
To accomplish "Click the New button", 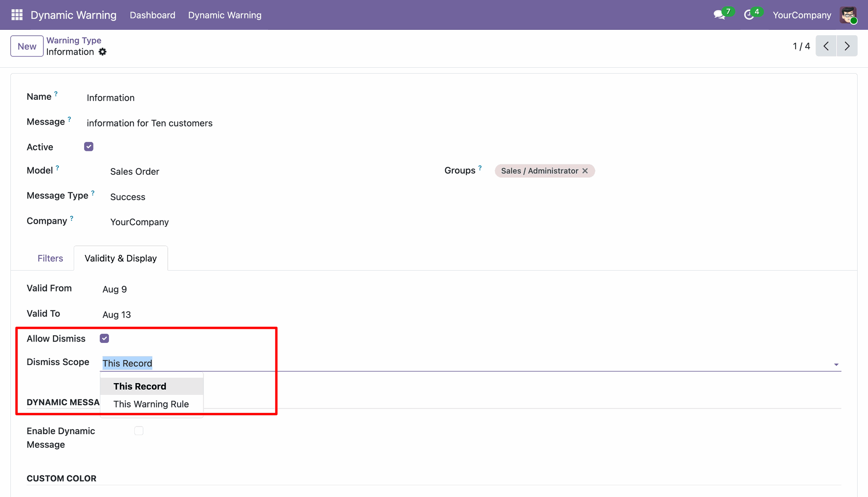I will (27, 46).
